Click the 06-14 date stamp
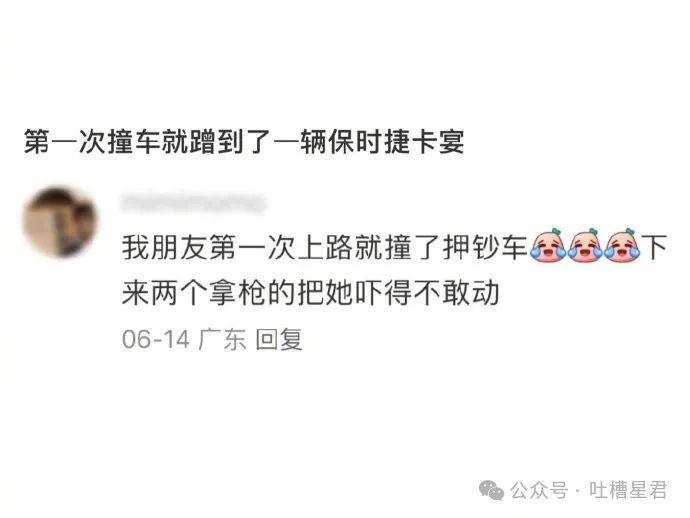This screenshot has height=518, width=690. click(156, 340)
